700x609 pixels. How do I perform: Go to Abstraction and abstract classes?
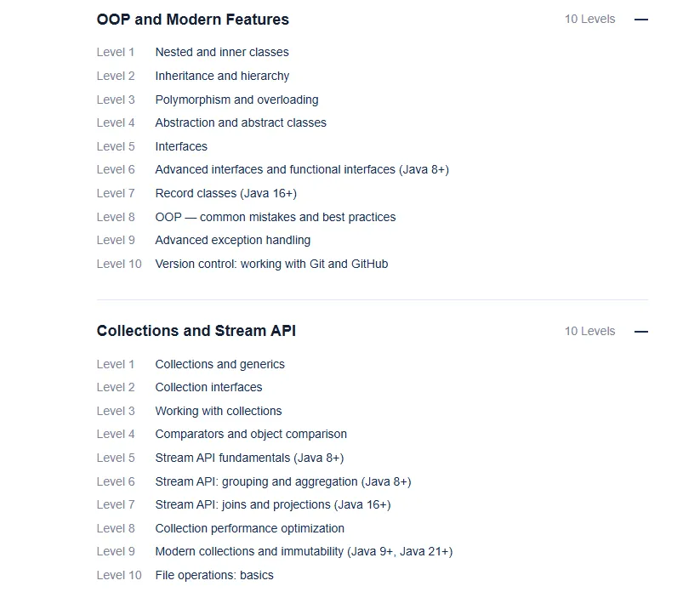tap(240, 123)
